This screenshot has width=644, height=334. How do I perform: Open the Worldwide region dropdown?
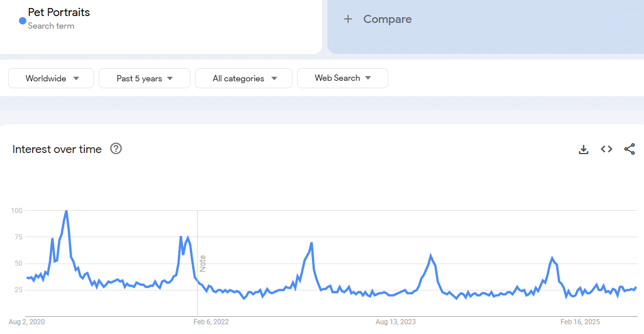(51, 78)
